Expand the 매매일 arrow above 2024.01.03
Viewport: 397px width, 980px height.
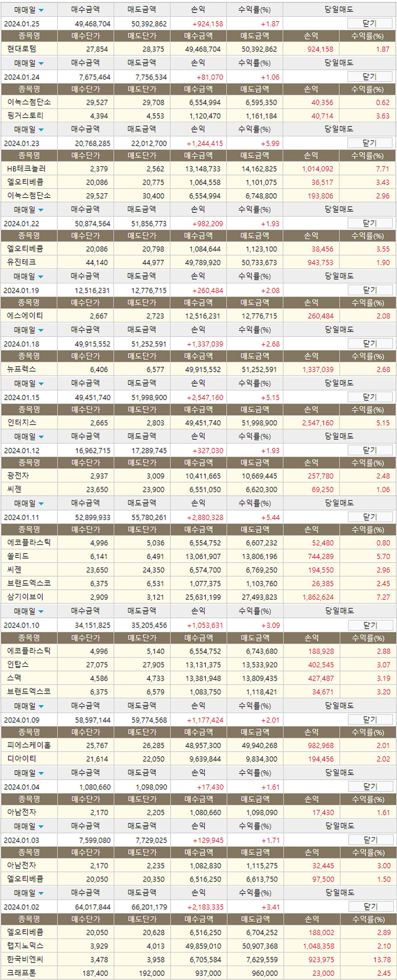pyautogui.click(x=41, y=827)
